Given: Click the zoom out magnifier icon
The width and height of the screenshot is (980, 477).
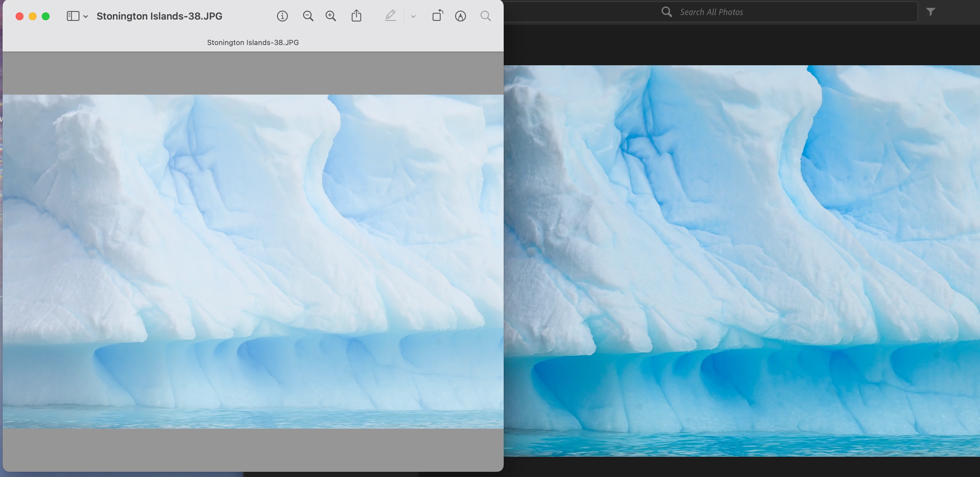Looking at the screenshot, I should (x=308, y=16).
